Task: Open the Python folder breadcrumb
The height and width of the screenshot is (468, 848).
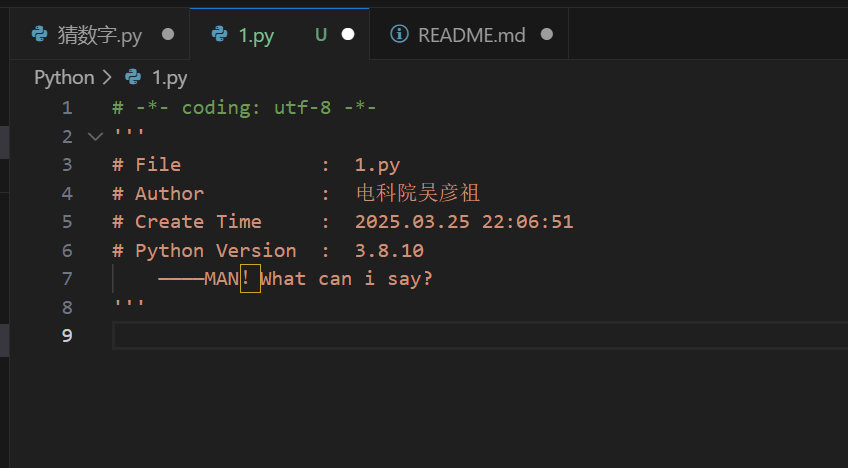Action: 64,78
